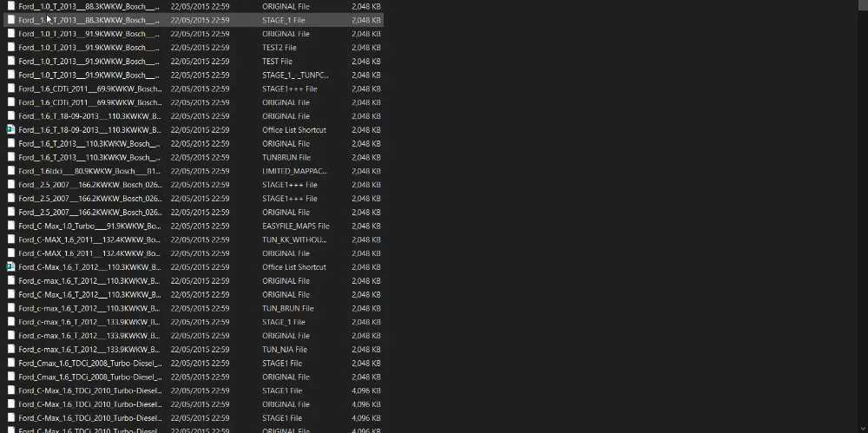Click the vertical scrollbar thumb
Screen dimensions: 868x433
click(863, 3)
